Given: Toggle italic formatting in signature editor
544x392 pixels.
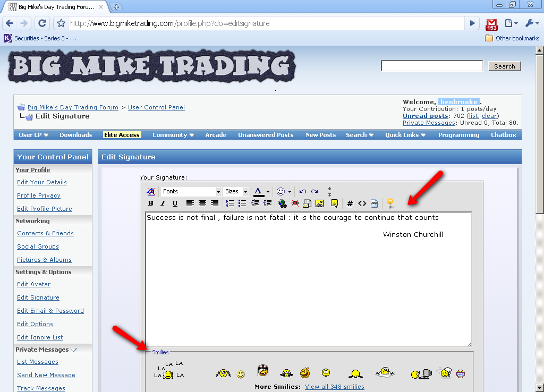Looking at the screenshot, I should (x=163, y=203).
